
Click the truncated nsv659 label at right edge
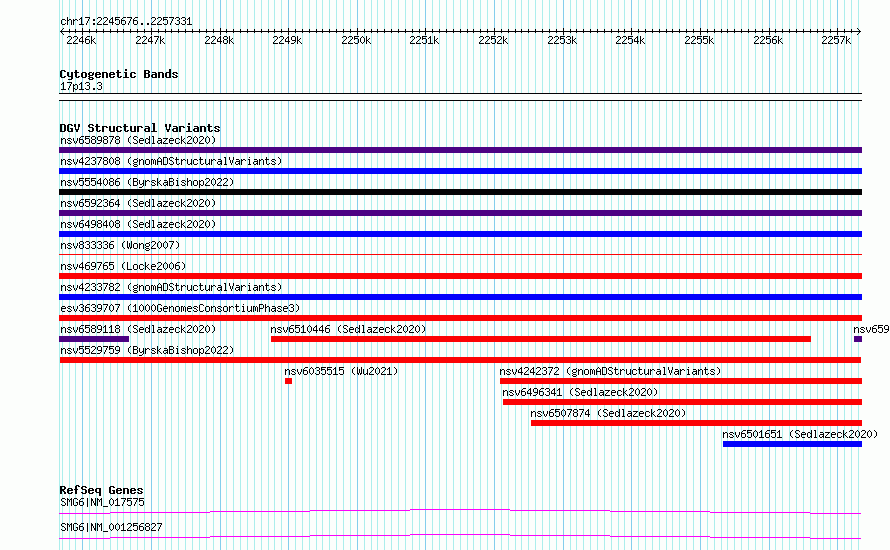(x=871, y=329)
